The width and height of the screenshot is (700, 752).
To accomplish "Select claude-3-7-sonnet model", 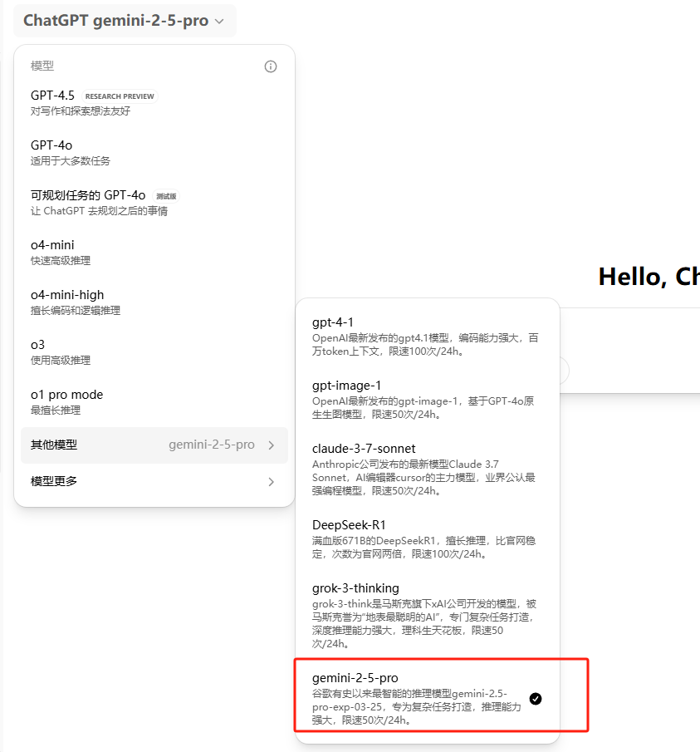I will (x=428, y=469).
